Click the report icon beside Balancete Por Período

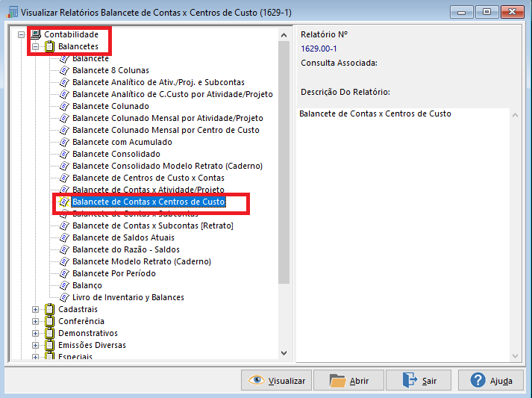64,273
